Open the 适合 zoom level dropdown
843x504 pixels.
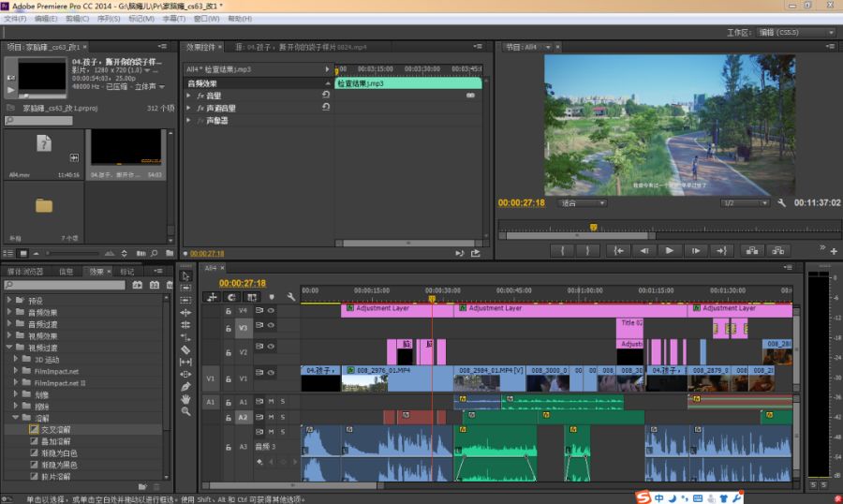[x=583, y=202]
